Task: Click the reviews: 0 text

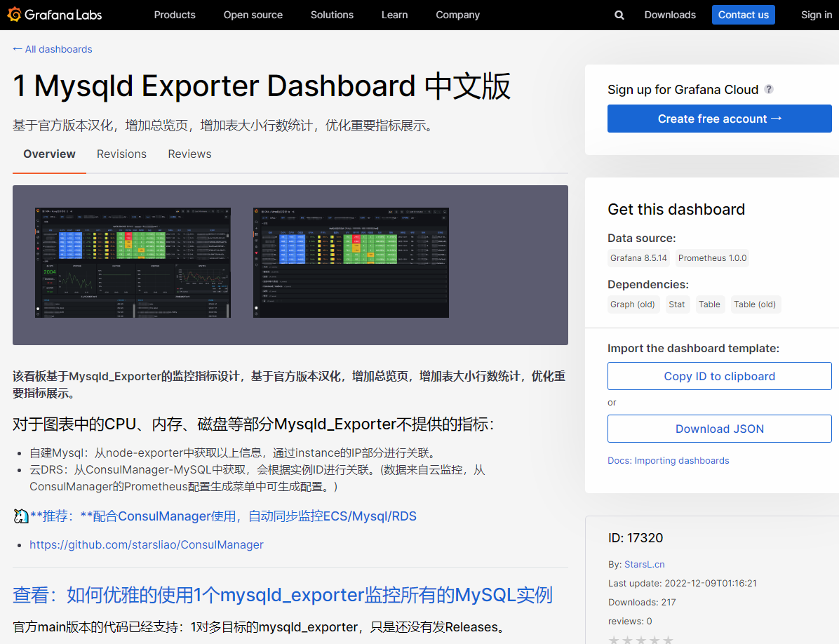Action: tap(630, 621)
